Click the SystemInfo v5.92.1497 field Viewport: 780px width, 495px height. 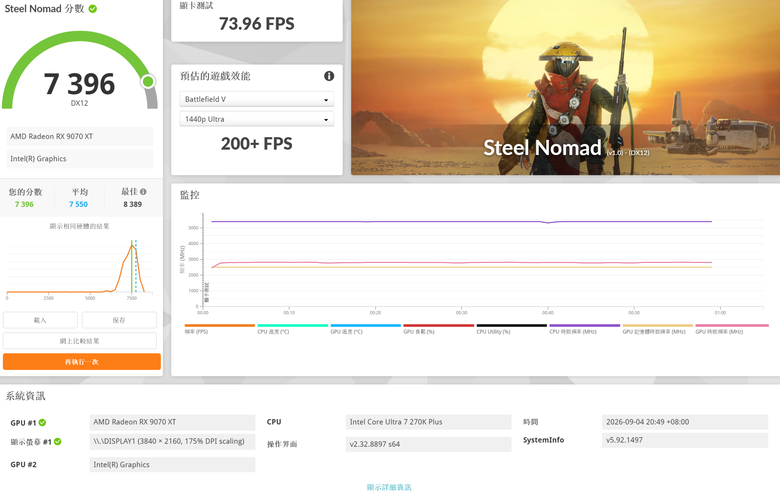pyautogui.click(x=685, y=440)
